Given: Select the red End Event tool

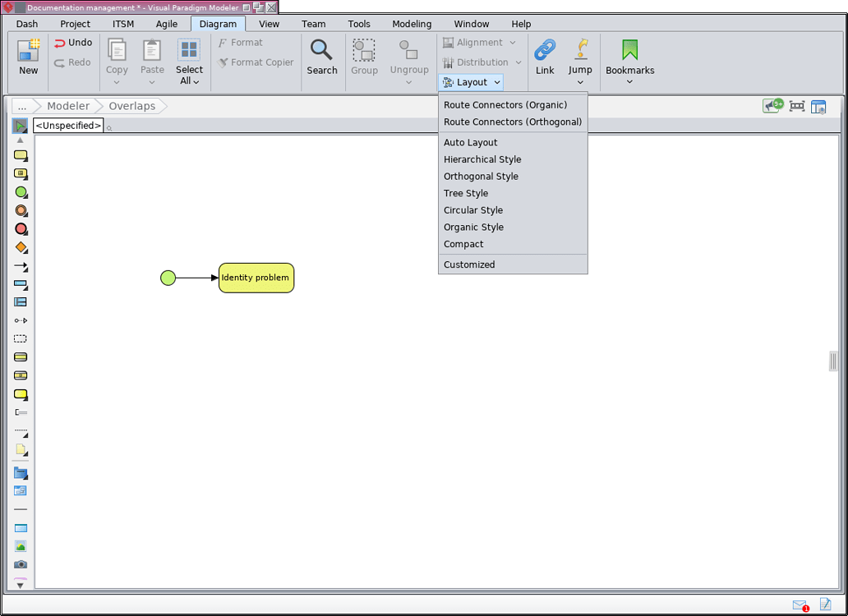Looking at the screenshot, I should click(x=21, y=228).
